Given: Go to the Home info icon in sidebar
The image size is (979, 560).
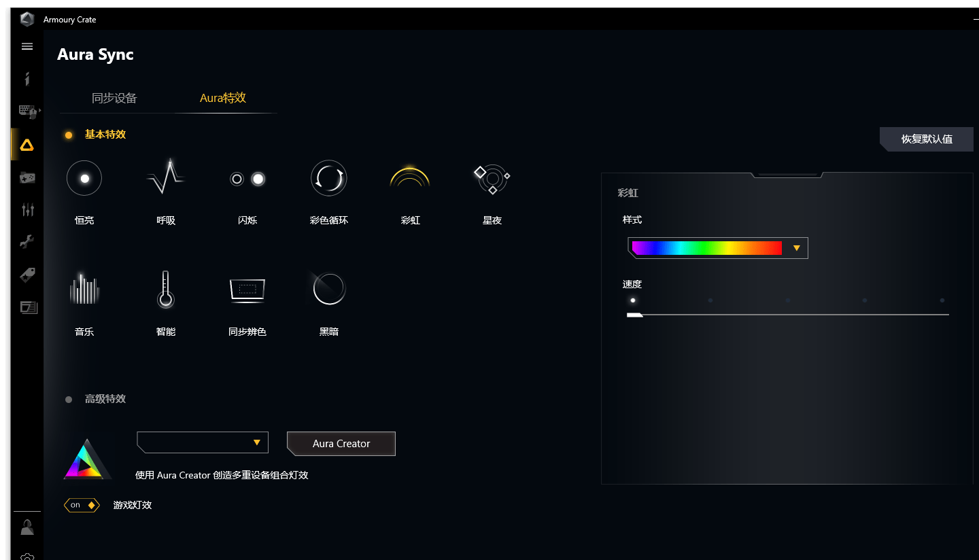Looking at the screenshot, I should (x=27, y=79).
